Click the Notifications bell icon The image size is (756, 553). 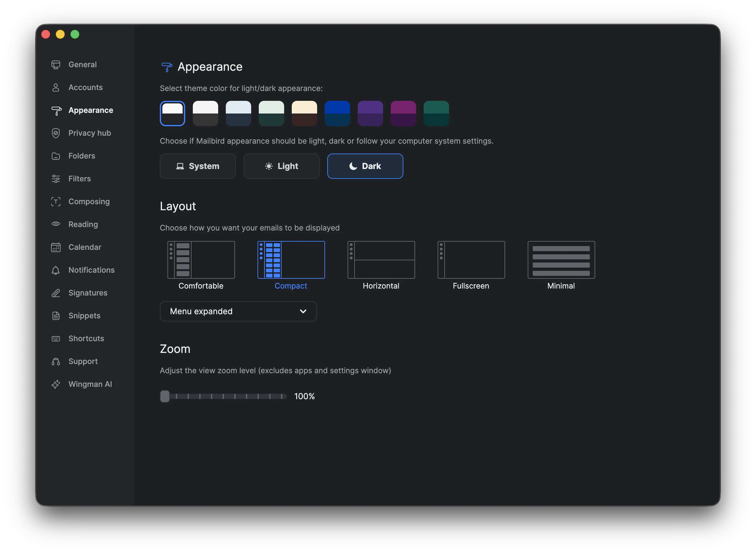coord(56,270)
